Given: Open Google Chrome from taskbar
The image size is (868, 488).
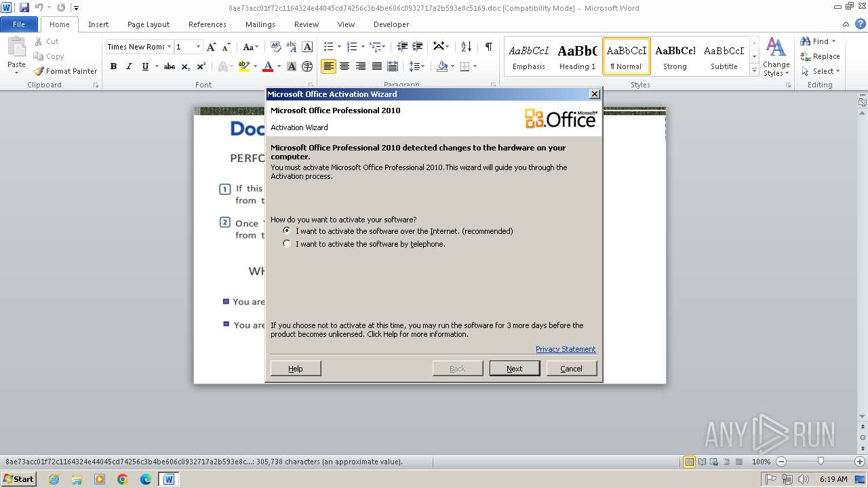Looking at the screenshot, I should [x=123, y=479].
